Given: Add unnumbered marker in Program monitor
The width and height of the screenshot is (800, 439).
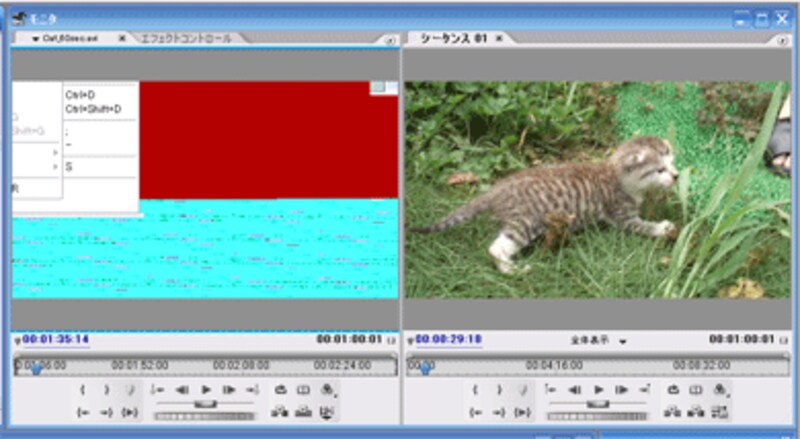Looking at the screenshot, I should pyautogui.click(x=522, y=390).
